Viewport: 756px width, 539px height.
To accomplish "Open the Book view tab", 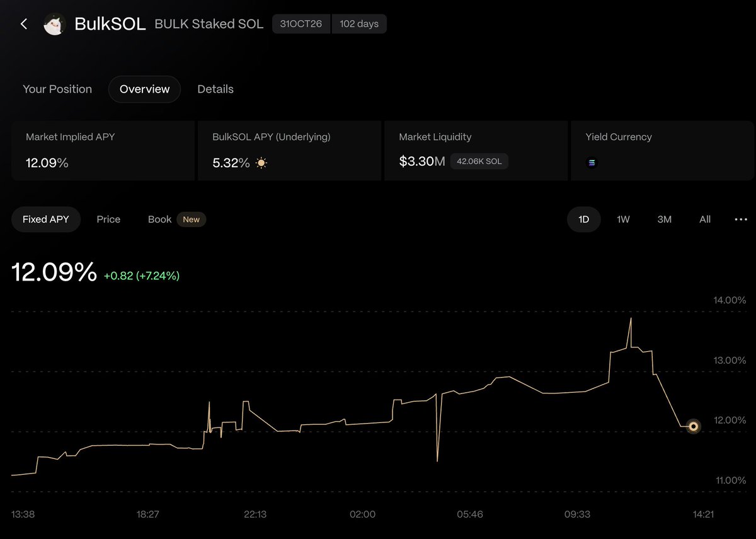I will click(159, 219).
